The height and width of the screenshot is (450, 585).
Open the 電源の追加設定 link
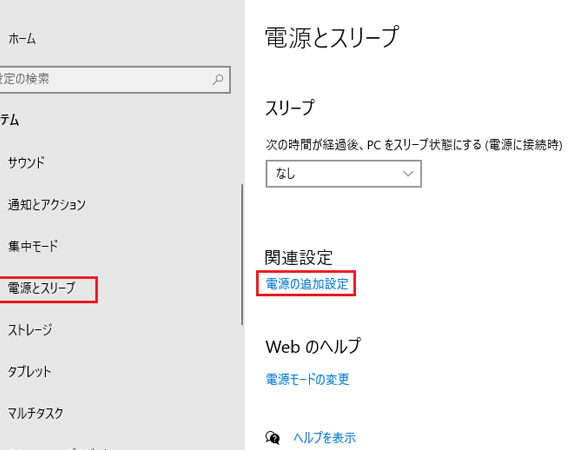pyautogui.click(x=307, y=284)
